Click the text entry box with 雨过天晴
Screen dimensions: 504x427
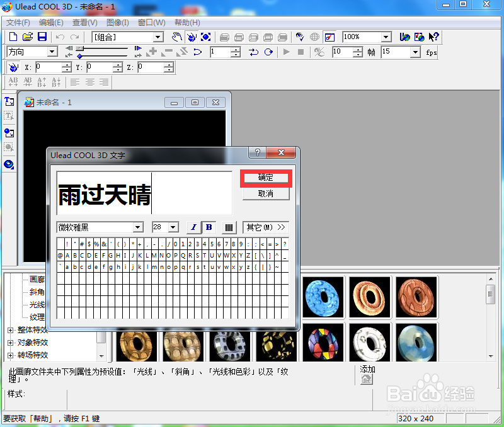coord(144,193)
